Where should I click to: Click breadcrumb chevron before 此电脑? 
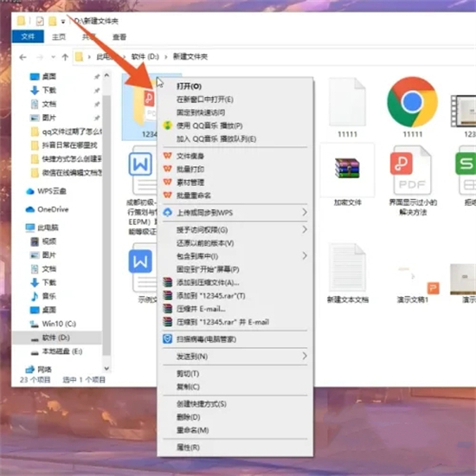point(89,57)
